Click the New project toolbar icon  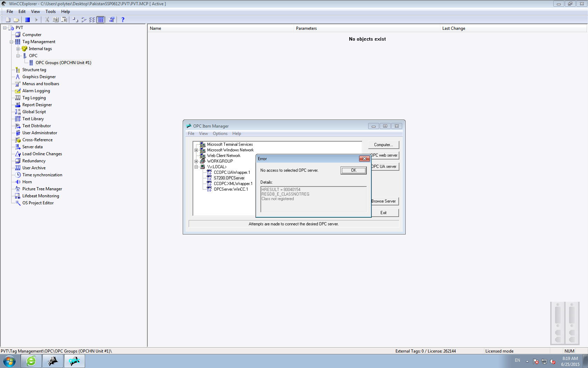coord(8,20)
